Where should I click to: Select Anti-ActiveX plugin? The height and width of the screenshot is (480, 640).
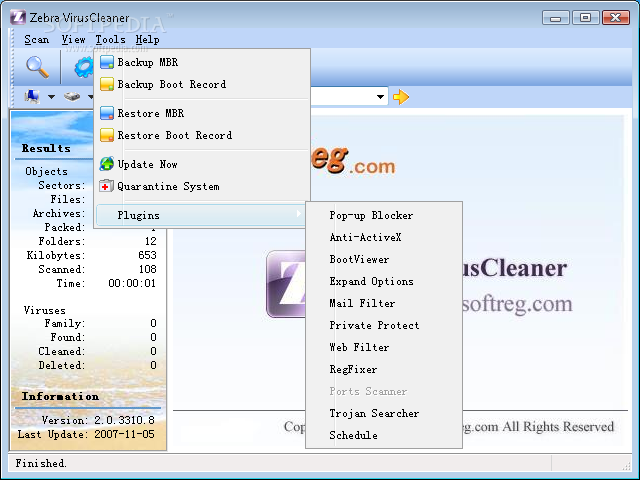pos(384,238)
